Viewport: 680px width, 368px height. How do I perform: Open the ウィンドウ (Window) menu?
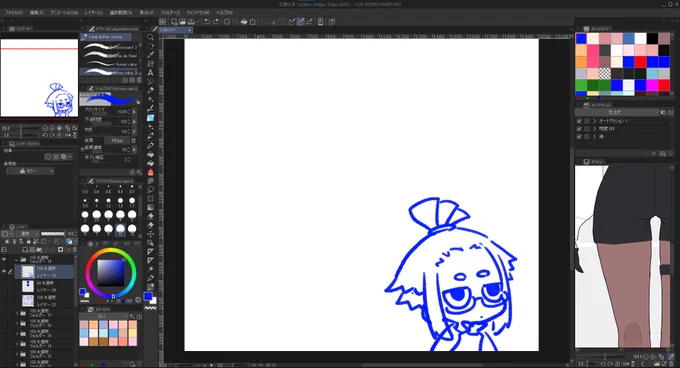pos(198,13)
